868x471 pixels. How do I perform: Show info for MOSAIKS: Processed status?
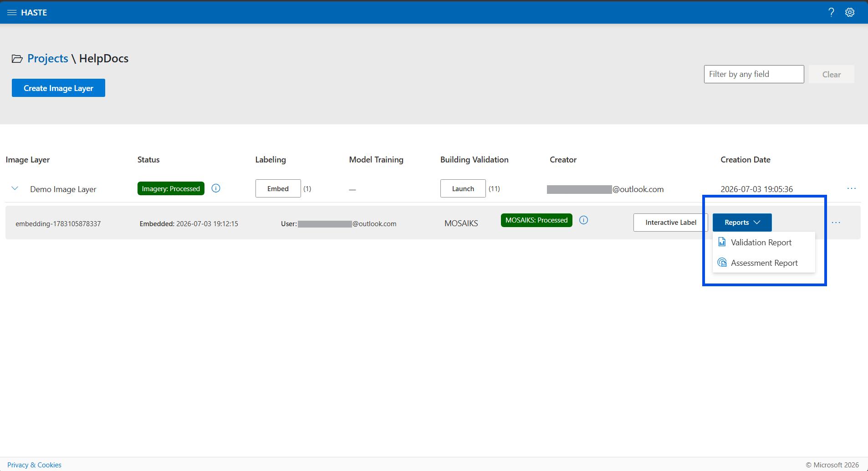583,220
